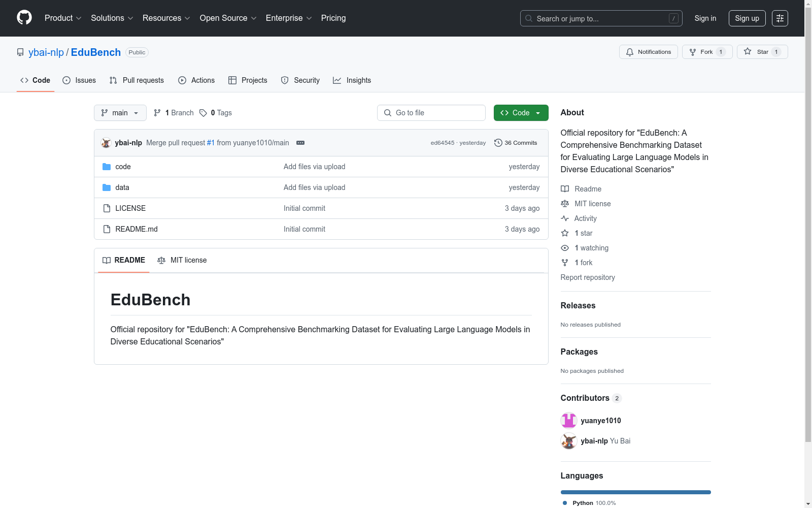Select the README tab
This screenshot has height=508, width=812.
[x=124, y=260]
